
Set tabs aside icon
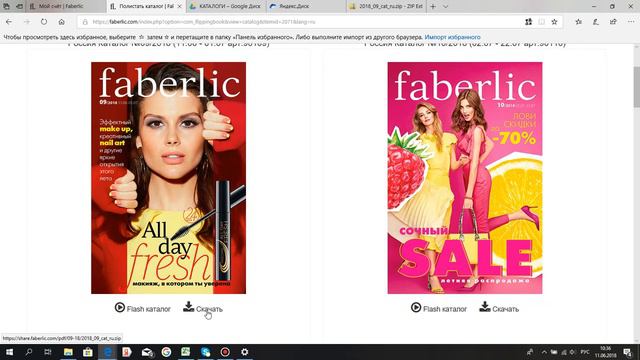tap(19, 6)
